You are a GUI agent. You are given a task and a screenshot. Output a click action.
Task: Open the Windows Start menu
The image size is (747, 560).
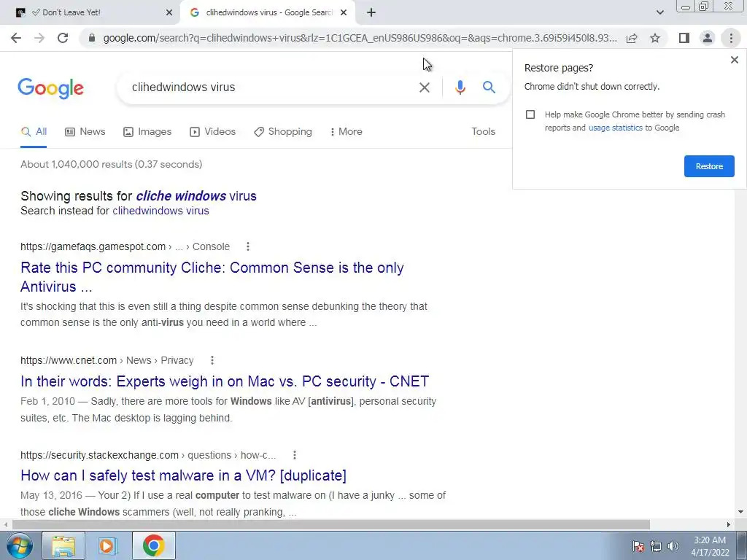[19, 545]
